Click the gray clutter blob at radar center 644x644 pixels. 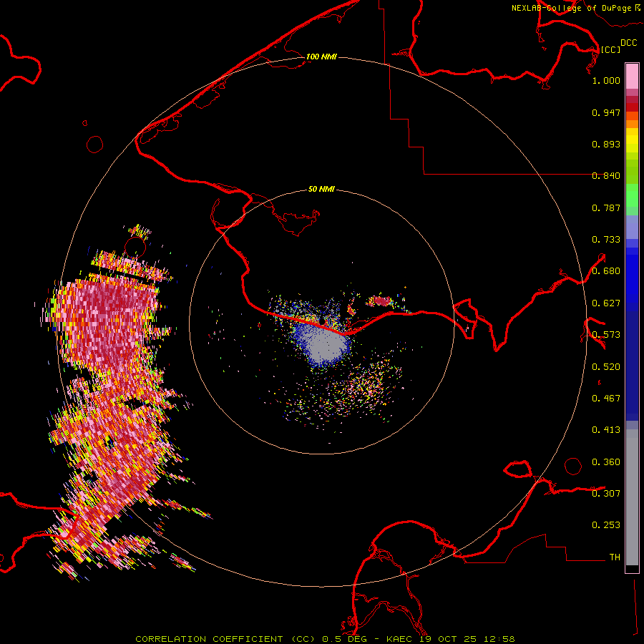tap(326, 346)
